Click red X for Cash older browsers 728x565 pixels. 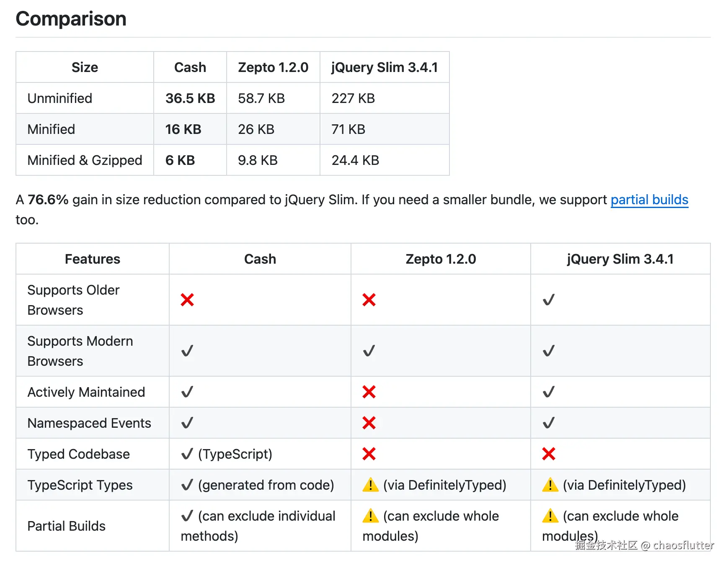coord(187,300)
